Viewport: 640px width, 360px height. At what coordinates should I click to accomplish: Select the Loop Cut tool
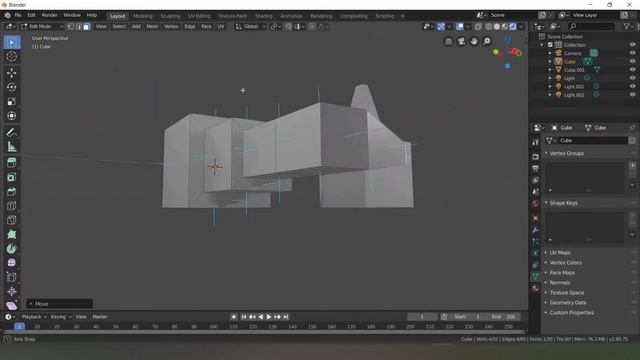click(12, 206)
